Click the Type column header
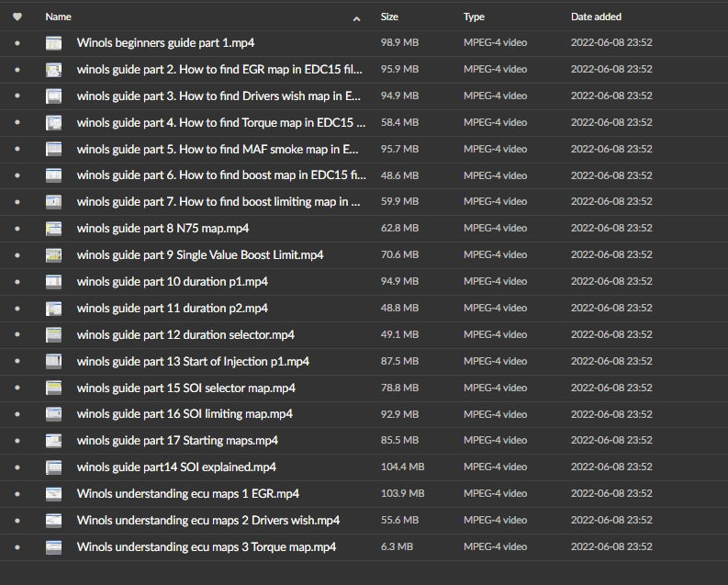Image resolution: width=728 pixels, height=585 pixels. [x=474, y=17]
